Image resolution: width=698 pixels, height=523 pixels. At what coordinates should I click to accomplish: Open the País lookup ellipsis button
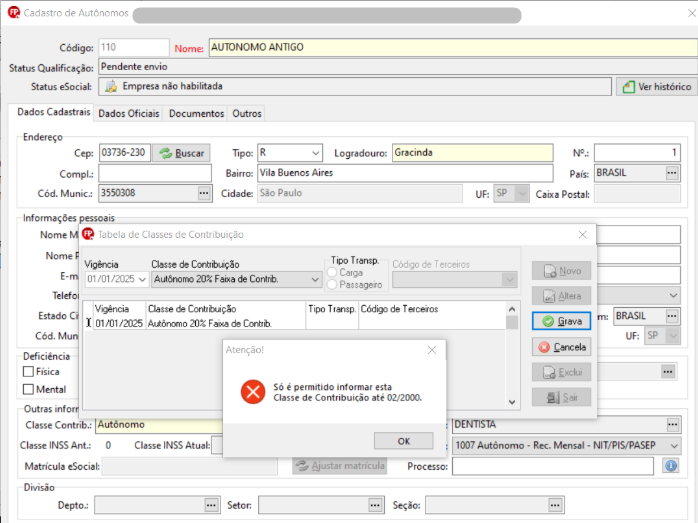[x=672, y=173]
